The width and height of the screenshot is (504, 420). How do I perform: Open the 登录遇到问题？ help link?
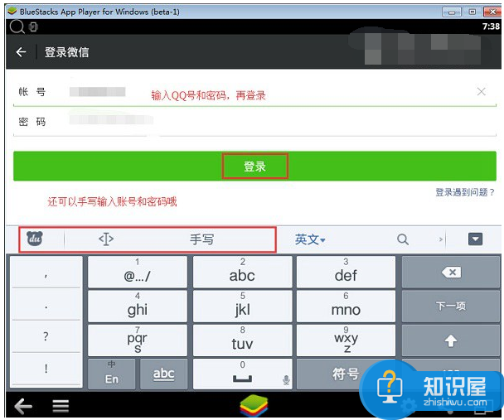coord(465,192)
